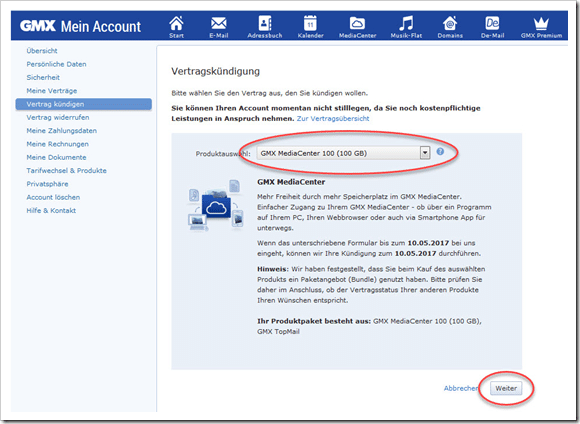Open Meine Rechnungen in the sidebar
The image size is (580, 424).
pyautogui.click(x=57, y=144)
